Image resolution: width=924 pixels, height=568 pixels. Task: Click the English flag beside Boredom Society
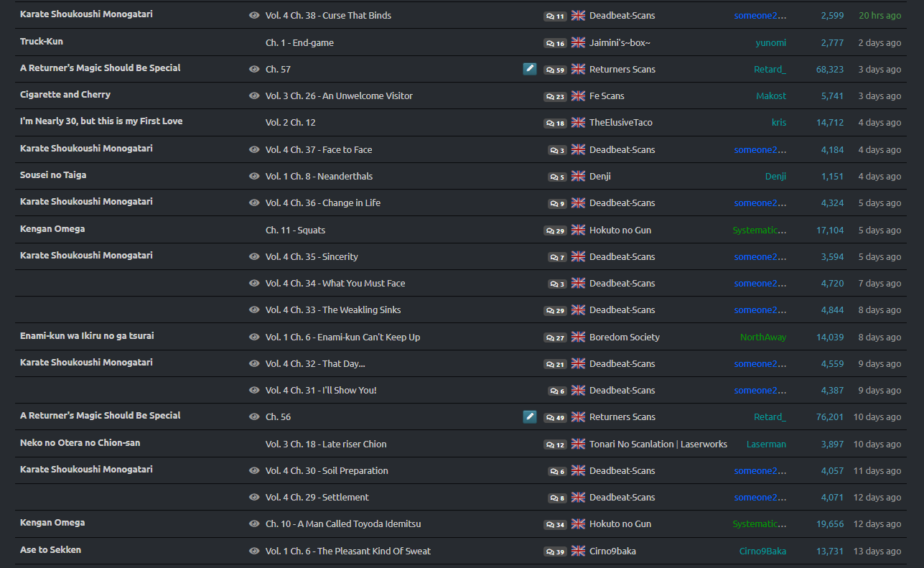(578, 337)
